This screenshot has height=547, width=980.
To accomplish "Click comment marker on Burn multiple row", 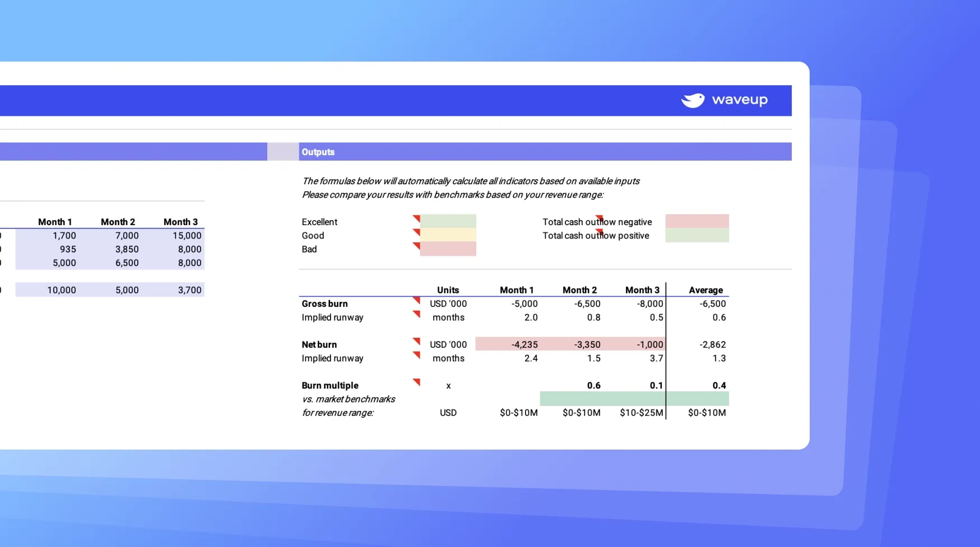I will tap(416, 382).
